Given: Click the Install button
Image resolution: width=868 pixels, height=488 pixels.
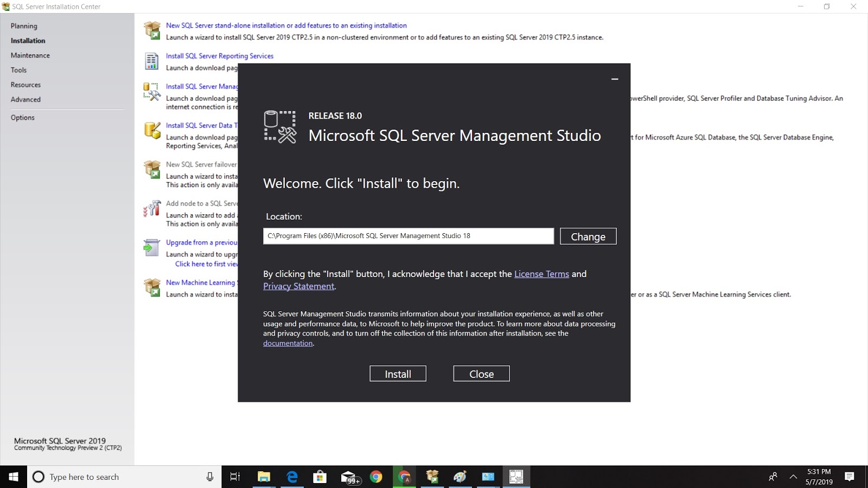Looking at the screenshot, I should point(398,374).
